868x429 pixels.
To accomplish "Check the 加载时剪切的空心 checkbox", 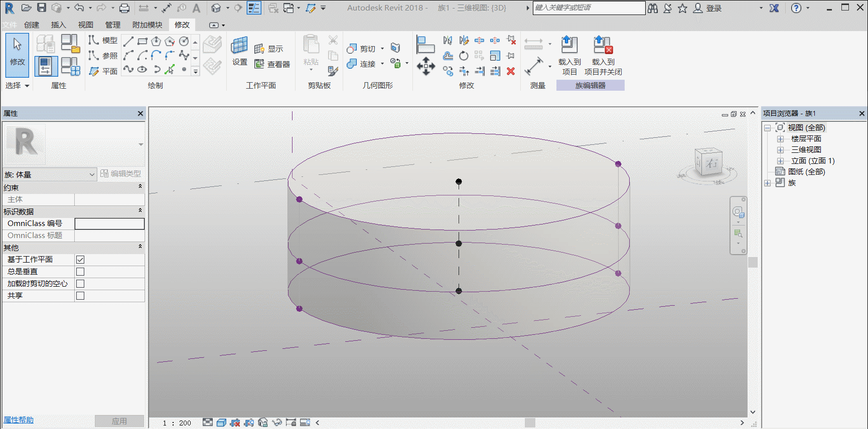I will point(80,284).
